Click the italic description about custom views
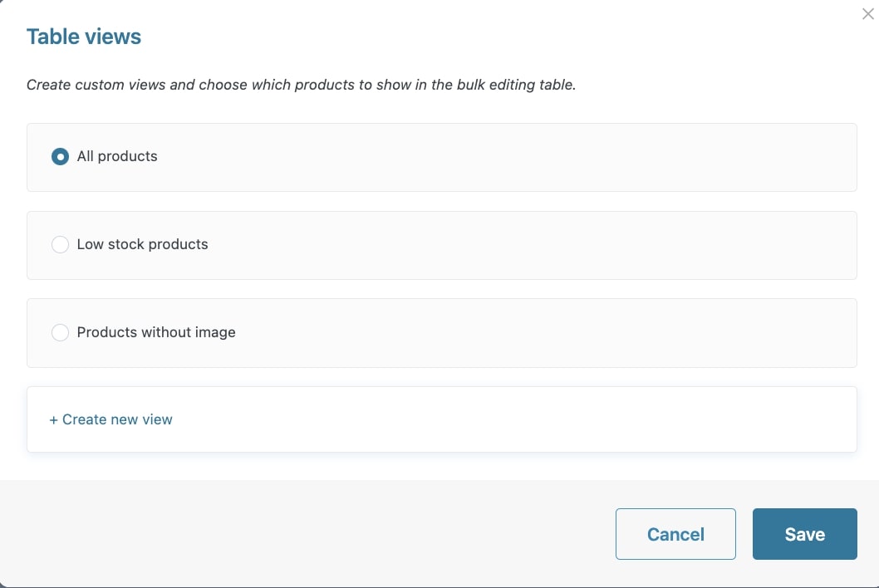 click(301, 86)
